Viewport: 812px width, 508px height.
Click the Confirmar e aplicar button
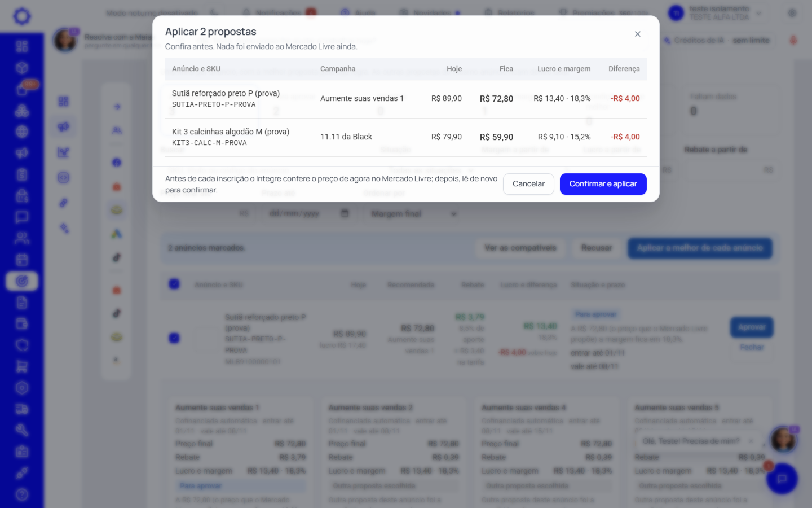tap(603, 184)
